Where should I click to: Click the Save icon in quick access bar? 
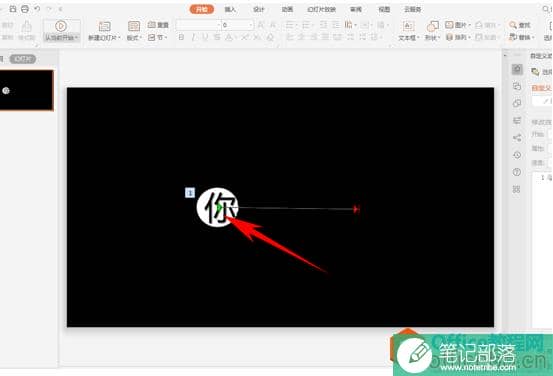13,9
